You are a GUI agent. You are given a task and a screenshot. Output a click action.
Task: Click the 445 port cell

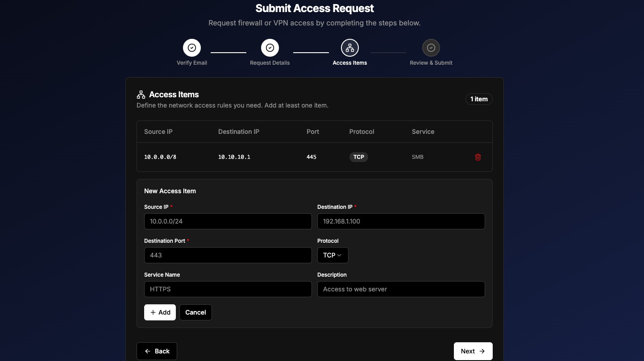[312, 157]
